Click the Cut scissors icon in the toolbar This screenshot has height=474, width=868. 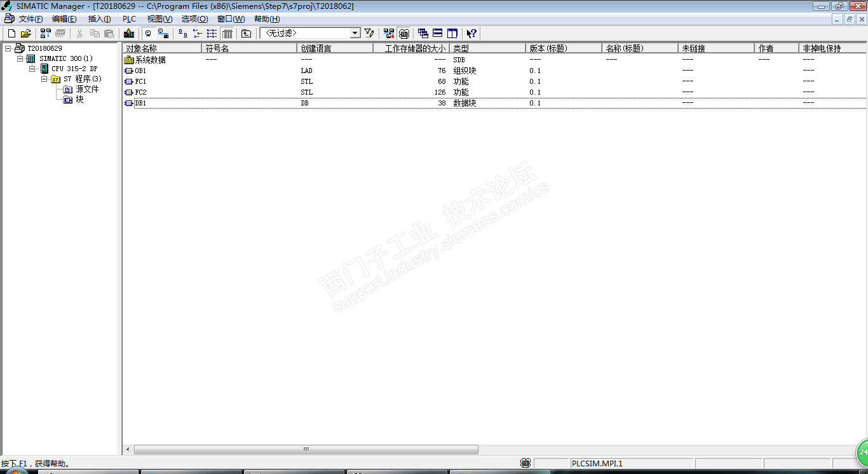80,33
